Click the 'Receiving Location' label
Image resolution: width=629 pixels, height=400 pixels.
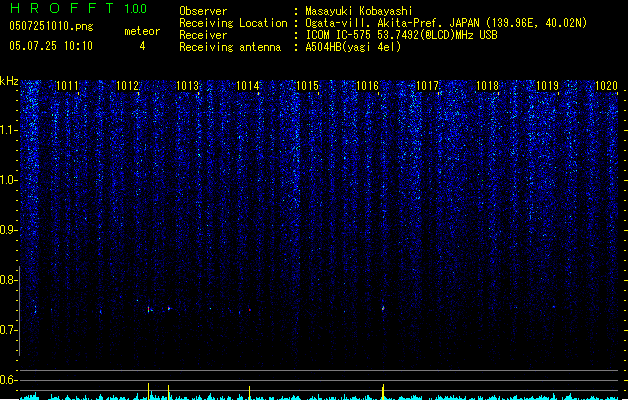coord(233,23)
